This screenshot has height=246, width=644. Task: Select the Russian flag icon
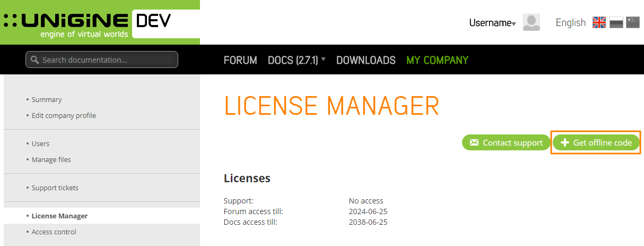tap(616, 22)
